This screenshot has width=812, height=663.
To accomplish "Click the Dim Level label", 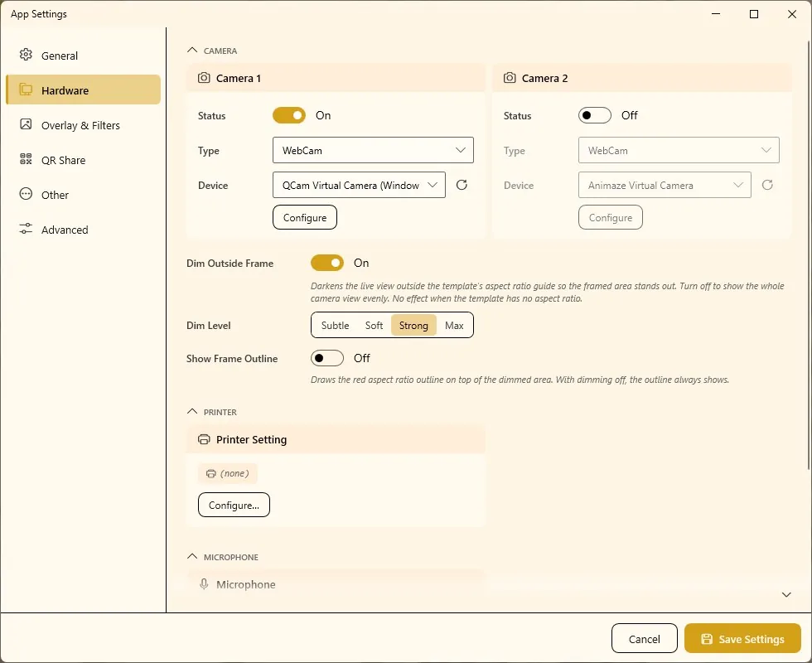I will (208, 325).
